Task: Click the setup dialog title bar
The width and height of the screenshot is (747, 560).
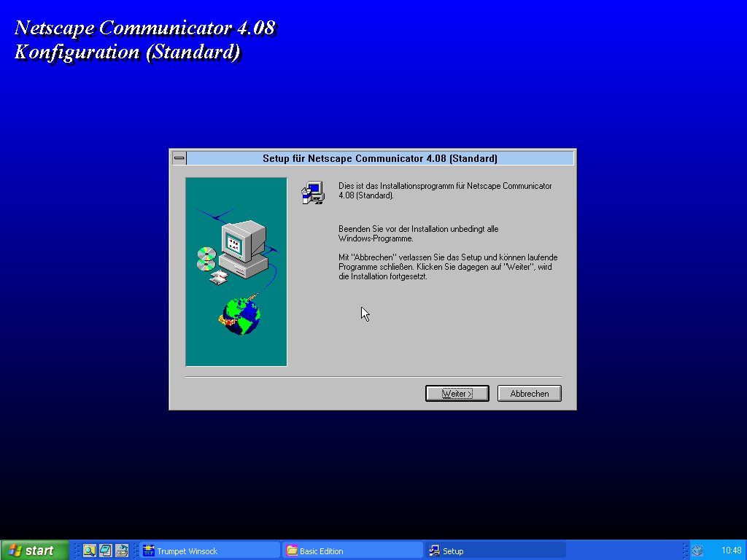Action: coord(379,158)
